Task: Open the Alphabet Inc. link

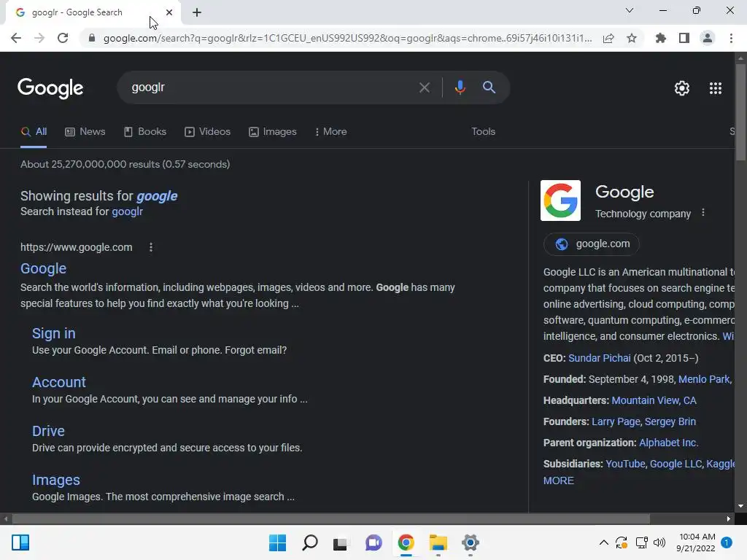Action: 668,443
